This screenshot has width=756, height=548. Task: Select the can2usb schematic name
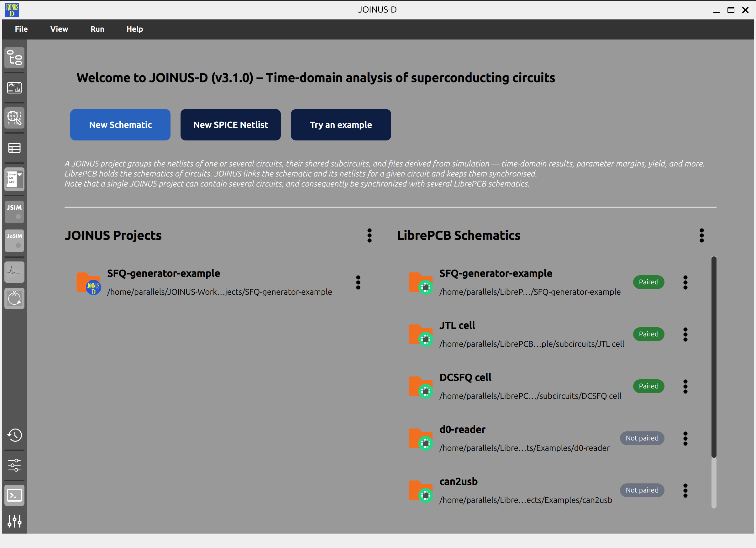(459, 482)
